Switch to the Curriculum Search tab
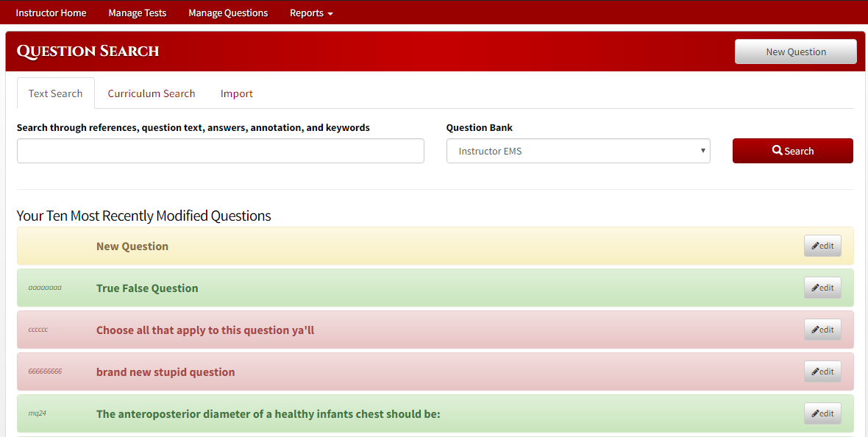868x437 pixels. point(151,93)
